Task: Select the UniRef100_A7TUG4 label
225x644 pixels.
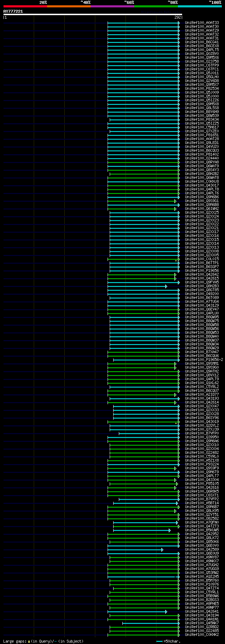Action: click(202, 302)
